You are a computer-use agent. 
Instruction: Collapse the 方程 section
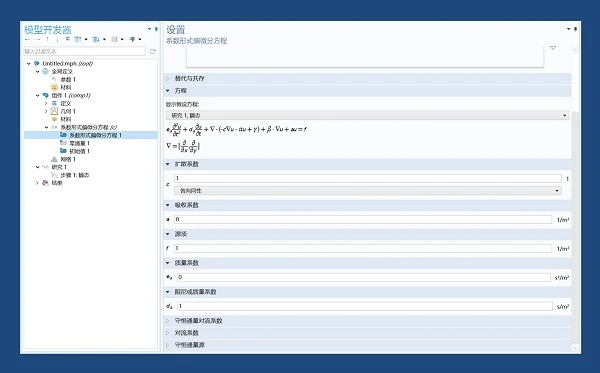168,91
